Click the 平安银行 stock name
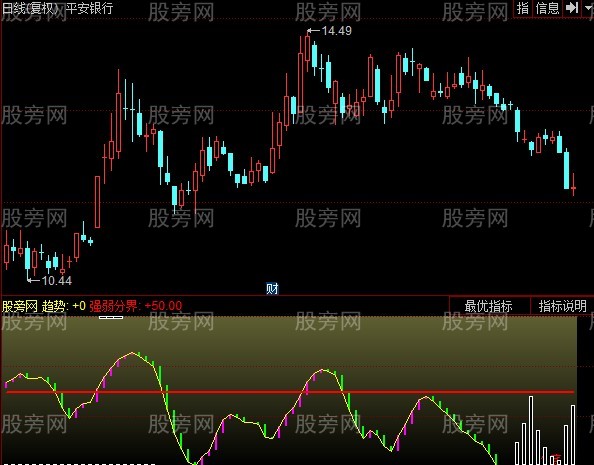Screen dimensions: 594x465 [x=89, y=8]
